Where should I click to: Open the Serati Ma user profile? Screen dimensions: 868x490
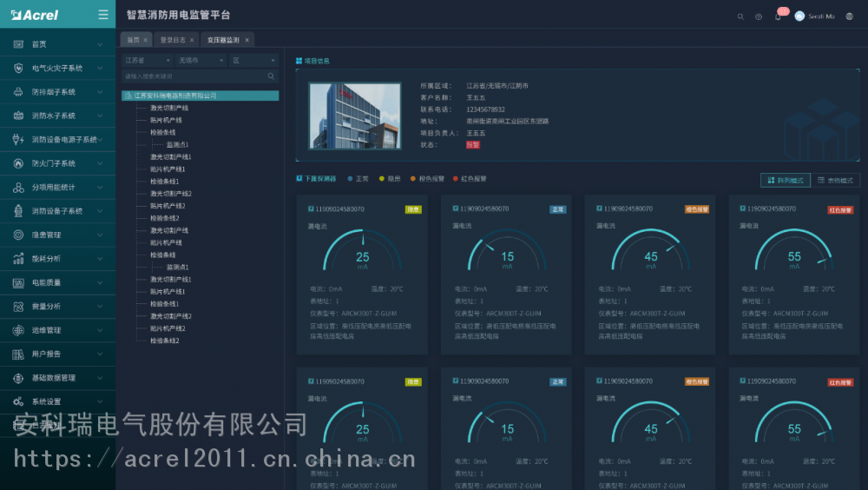point(814,17)
